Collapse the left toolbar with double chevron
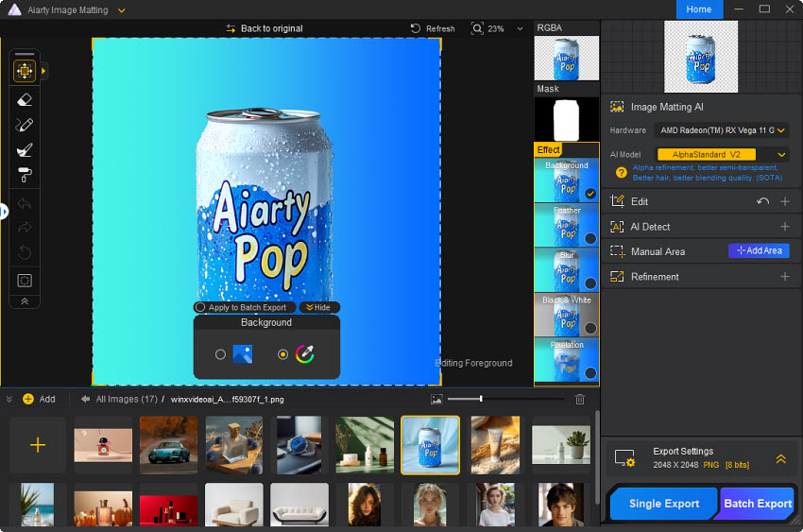The width and height of the screenshot is (803, 532). (25, 301)
